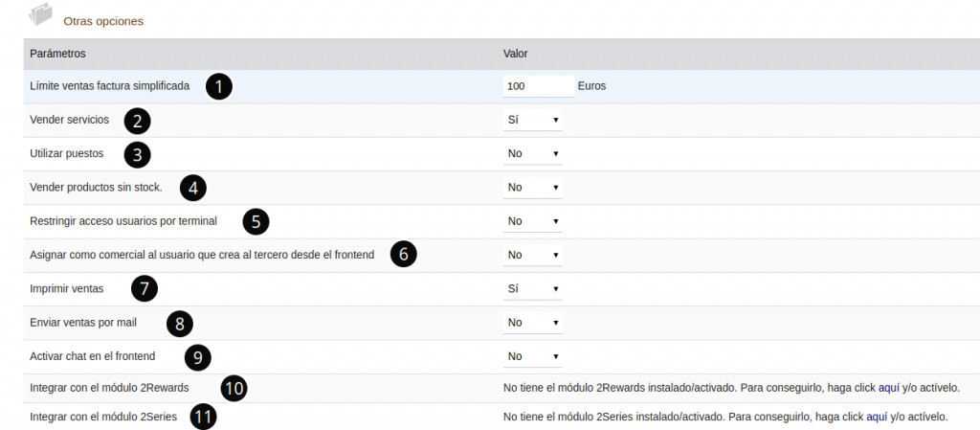980x430 pixels.
Task: Click the folder icon beside Otras opciones
Action: coord(41,14)
